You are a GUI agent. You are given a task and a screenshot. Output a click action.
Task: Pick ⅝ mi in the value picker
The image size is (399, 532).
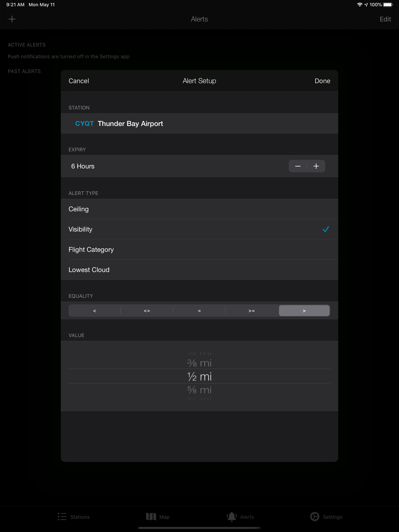click(199, 390)
